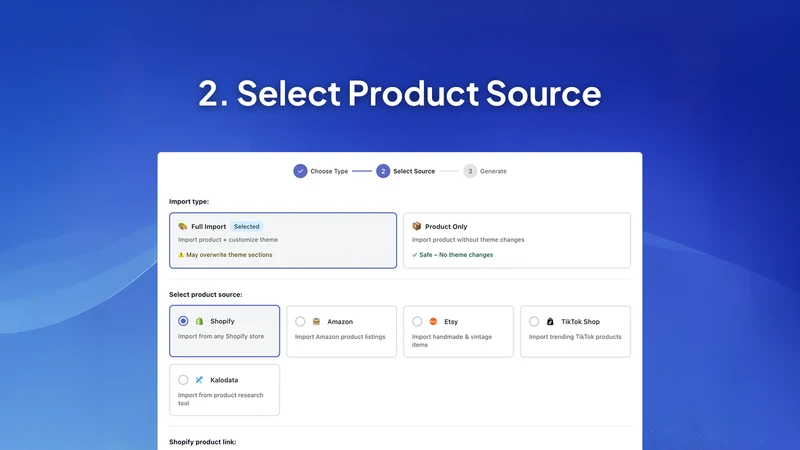800x450 pixels.
Task: Click 'Import trending TikTok products' text
Action: 575,337
